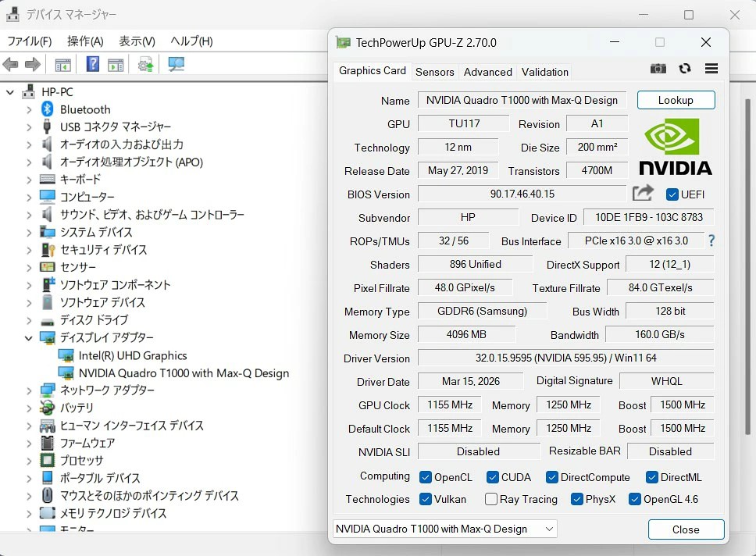Image resolution: width=756 pixels, height=556 pixels.
Task: Open the GPU-Z hamburger menu
Action: (x=711, y=69)
